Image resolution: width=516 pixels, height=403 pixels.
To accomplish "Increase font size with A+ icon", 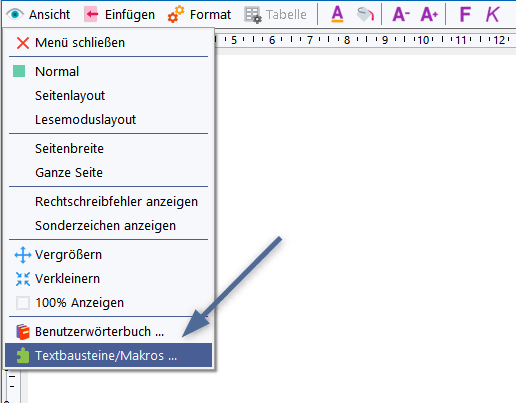I will point(429,14).
